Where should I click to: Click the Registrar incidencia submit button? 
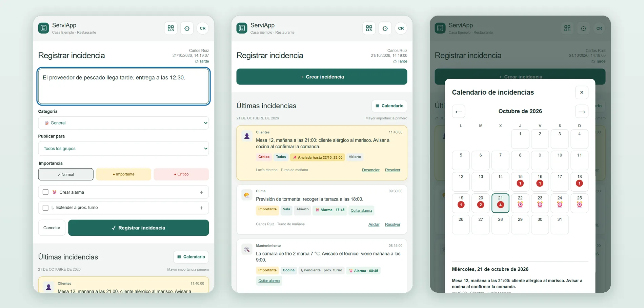point(138,228)
